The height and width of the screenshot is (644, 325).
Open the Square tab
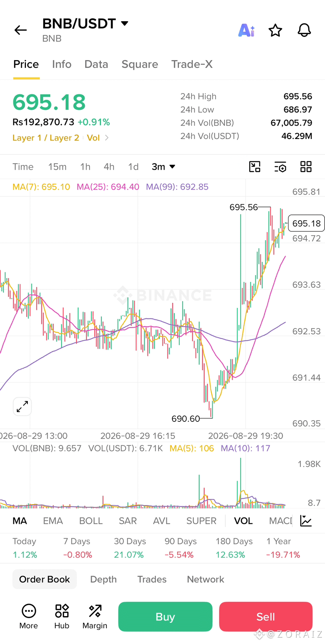point(140,64)
